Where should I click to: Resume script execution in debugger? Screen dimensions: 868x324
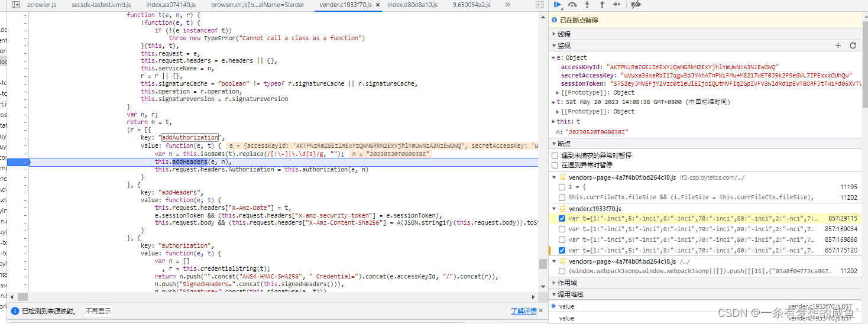point(558,5)
